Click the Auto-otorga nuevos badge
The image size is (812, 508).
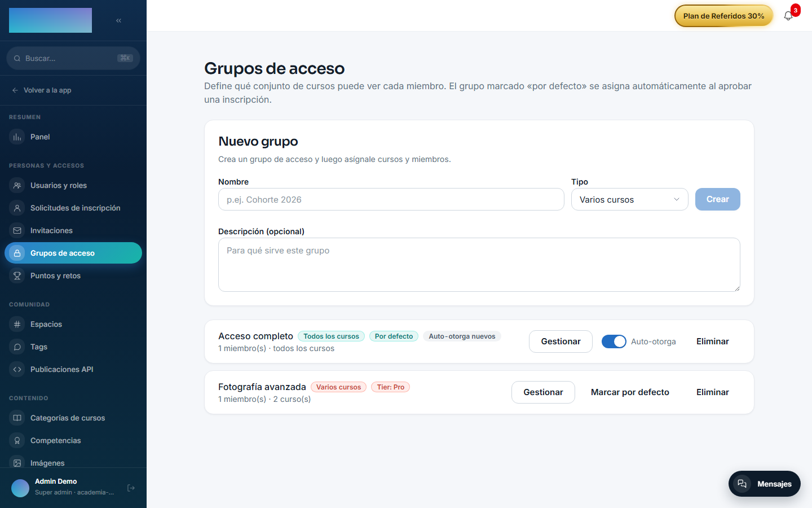point(462,336)
